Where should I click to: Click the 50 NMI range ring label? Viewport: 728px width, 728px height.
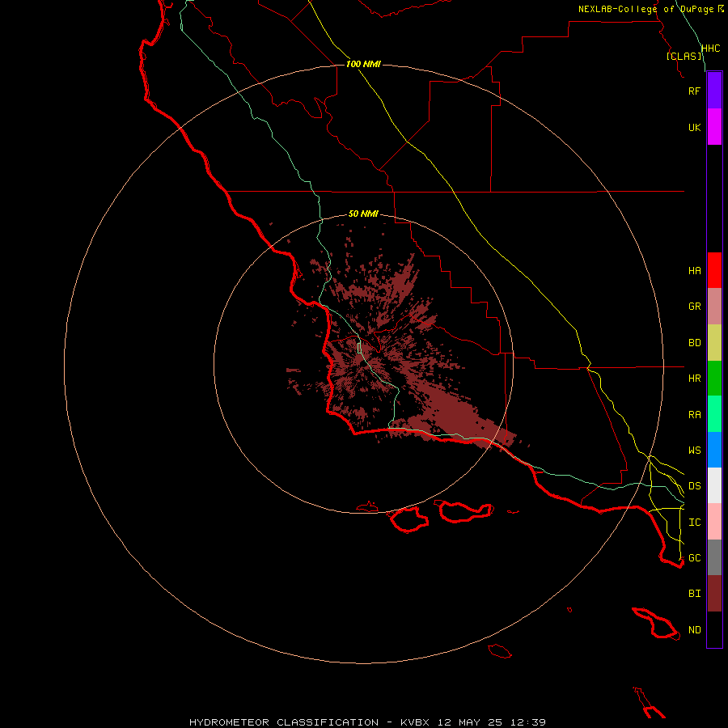click(x=363, y=214)
